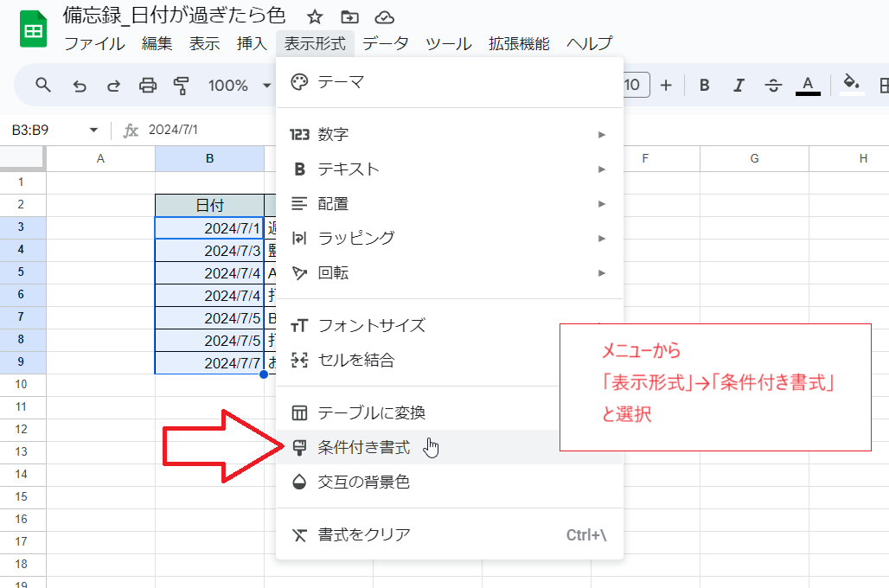889x588 pixels.
Task: Open the データ menu
Action: [386, 43]
